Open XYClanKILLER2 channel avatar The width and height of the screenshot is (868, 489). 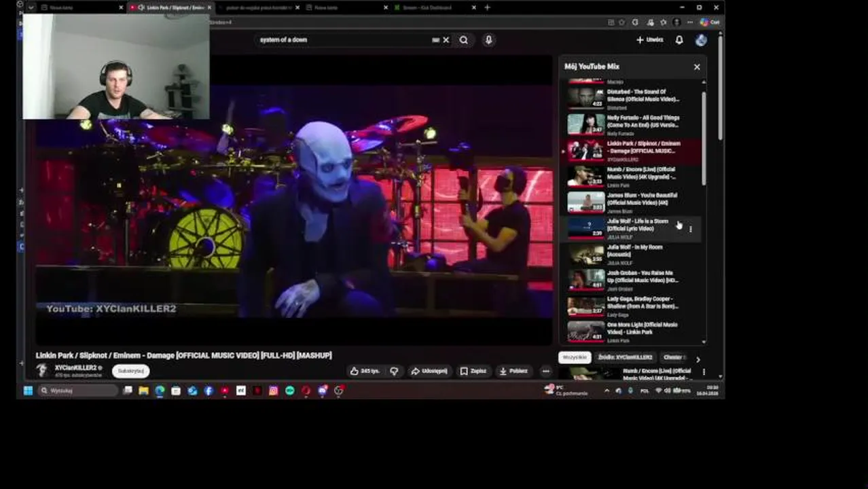[x=42, y=370]
